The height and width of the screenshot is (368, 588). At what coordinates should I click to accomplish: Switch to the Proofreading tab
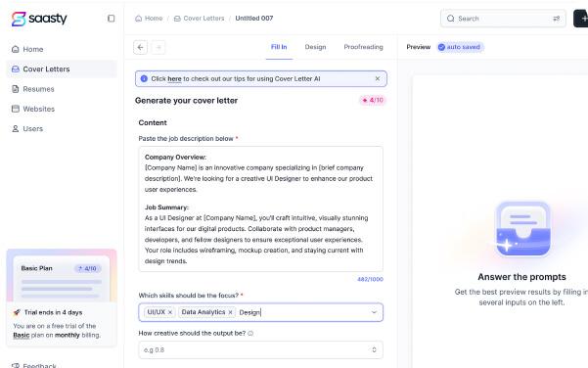coord(363,47)
